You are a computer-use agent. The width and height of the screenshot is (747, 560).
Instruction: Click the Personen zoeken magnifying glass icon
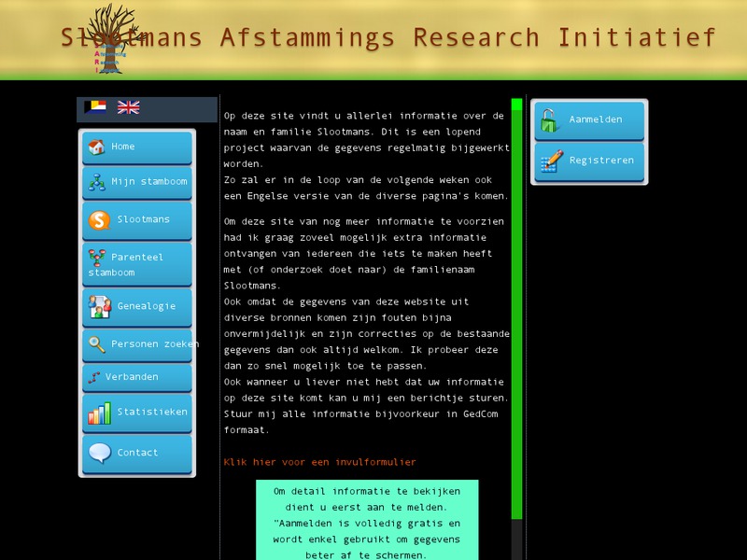[x=95, y=344]
